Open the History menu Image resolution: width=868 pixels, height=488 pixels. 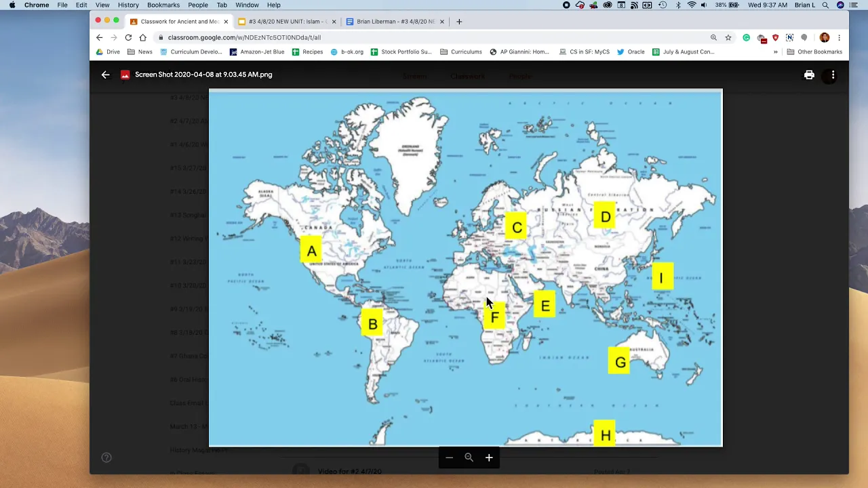(128, 5)
